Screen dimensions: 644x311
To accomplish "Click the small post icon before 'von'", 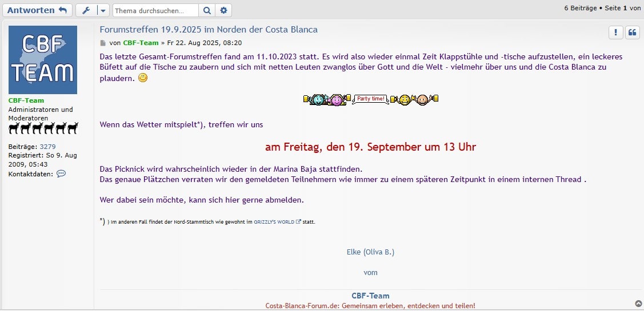I will [103, 43].
